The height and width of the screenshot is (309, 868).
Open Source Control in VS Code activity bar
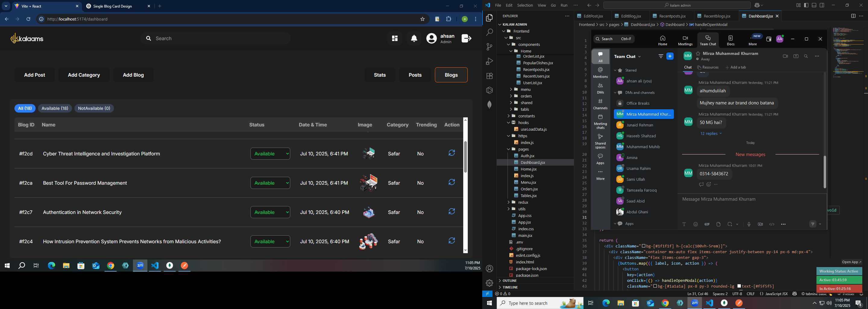tap(489, 47)
